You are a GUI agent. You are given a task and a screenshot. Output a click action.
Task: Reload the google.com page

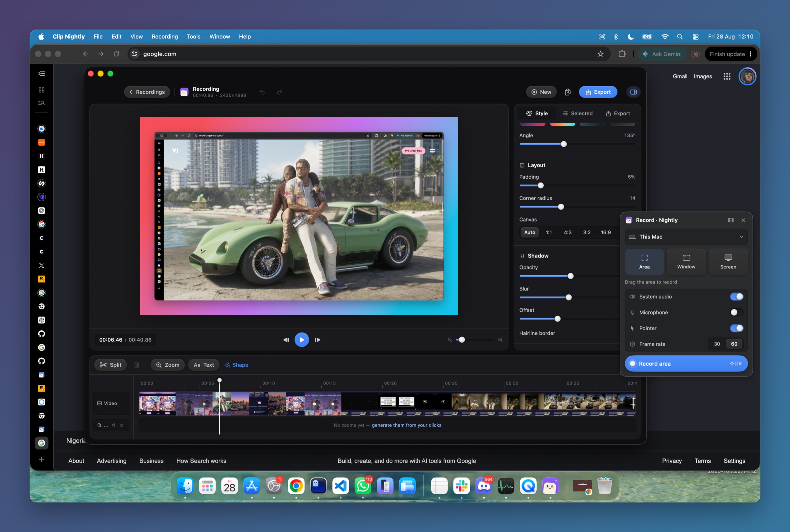pos(117,54)
